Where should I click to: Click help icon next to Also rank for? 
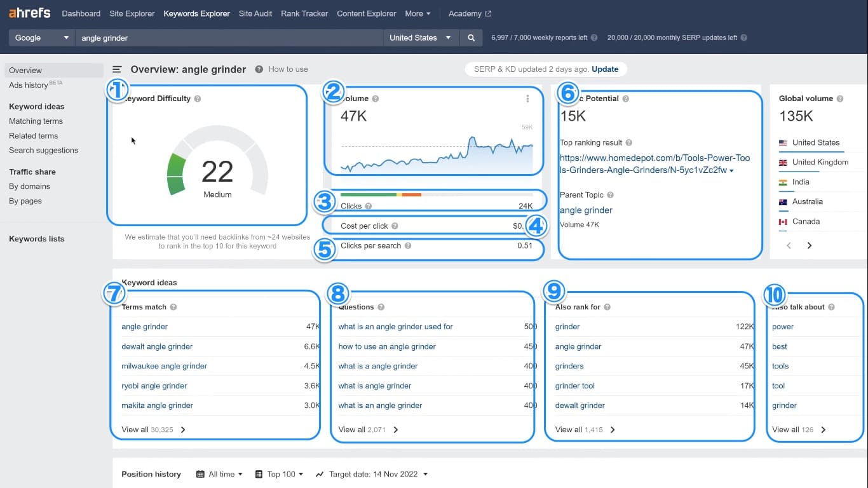coord(607,307)
